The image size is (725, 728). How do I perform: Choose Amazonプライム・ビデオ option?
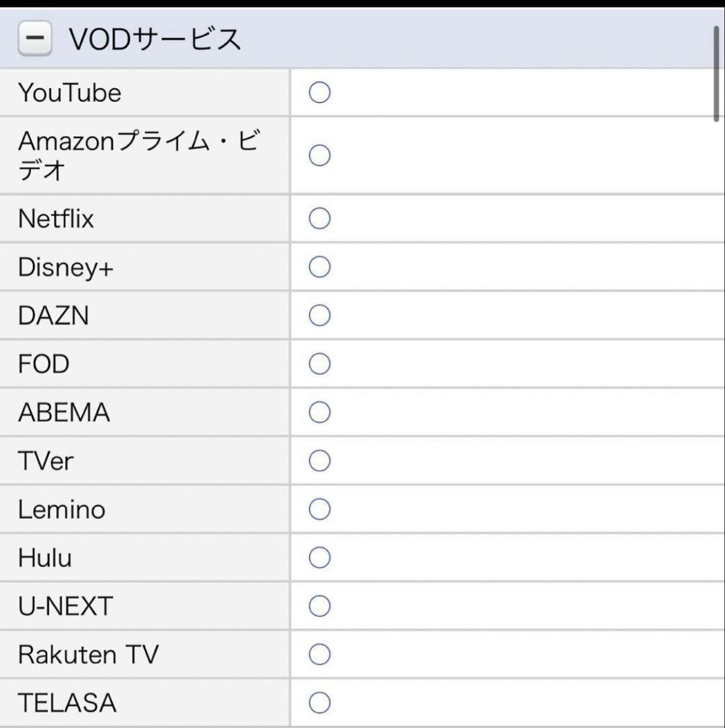point(318,156)
